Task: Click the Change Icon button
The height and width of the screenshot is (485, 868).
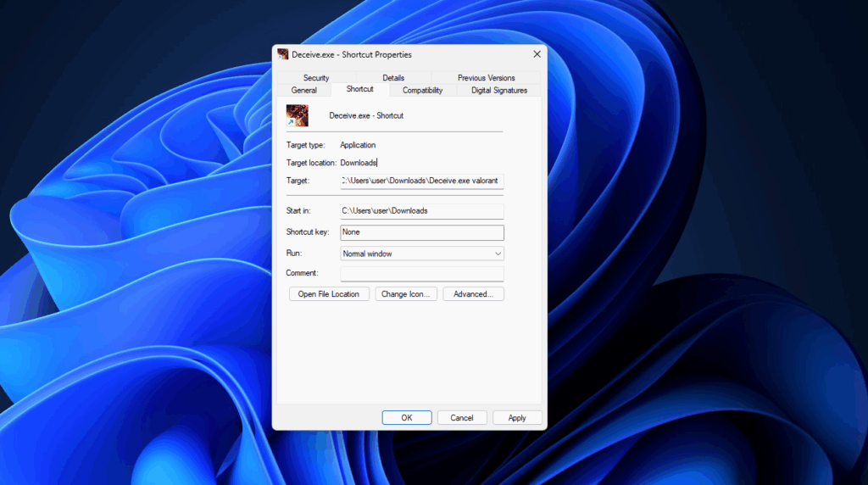Action: (406, 294)
